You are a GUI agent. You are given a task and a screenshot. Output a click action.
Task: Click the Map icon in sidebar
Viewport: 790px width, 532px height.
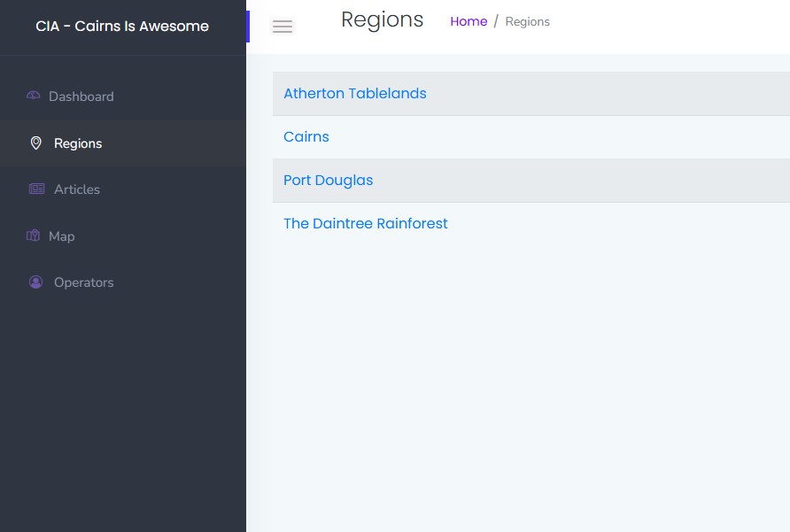[33, 235]
